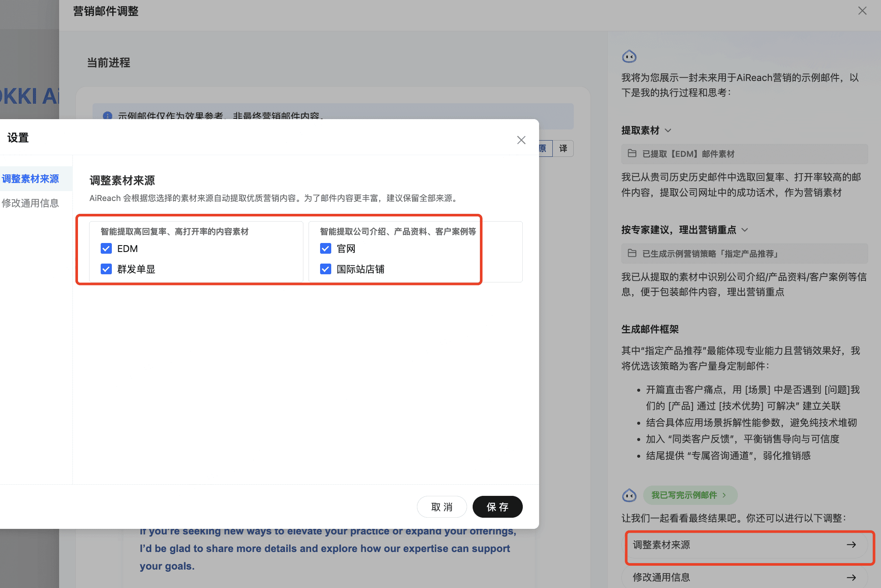Disable the 官网 source checkbox
This screenshot has width=881, height=588.
326,249
